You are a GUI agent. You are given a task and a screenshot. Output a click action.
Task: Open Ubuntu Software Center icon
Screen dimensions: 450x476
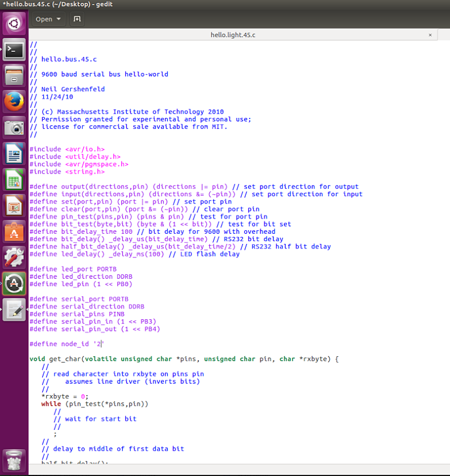pos(14,232)
